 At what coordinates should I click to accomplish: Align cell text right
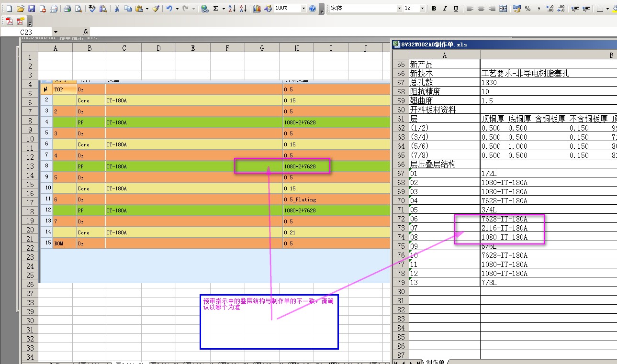click(x=492, y=9)
